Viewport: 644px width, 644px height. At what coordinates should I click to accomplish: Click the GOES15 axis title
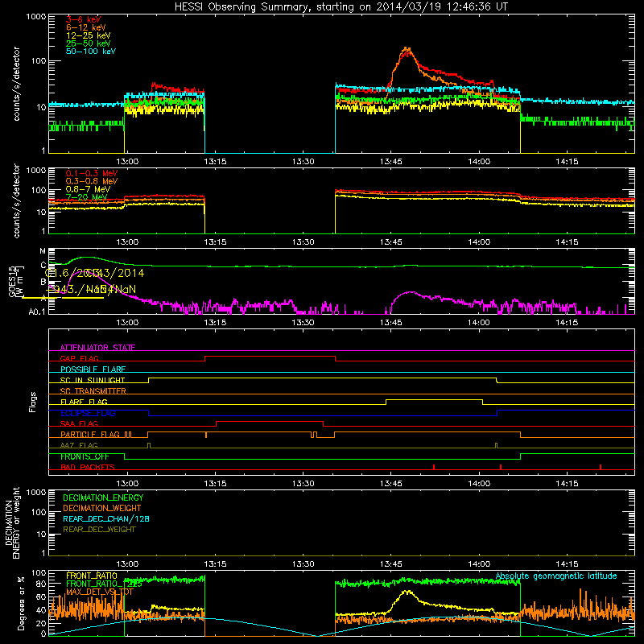tap(12, 281)
